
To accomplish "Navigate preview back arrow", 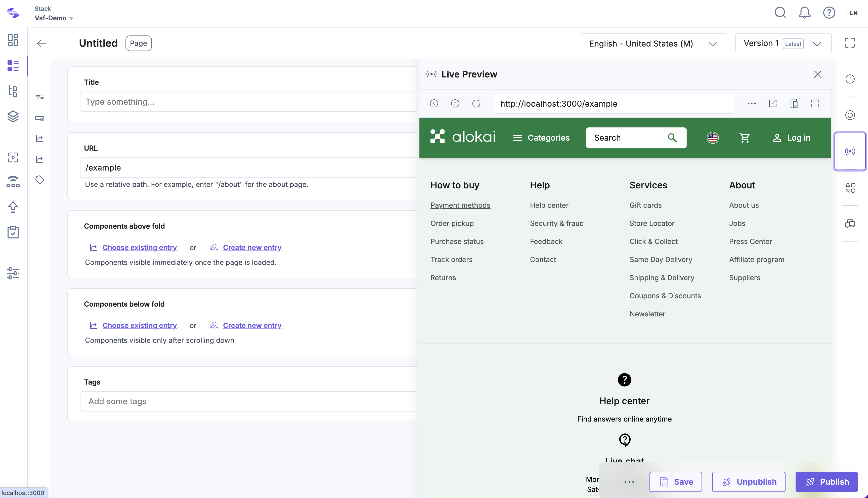I will [434, 103].
